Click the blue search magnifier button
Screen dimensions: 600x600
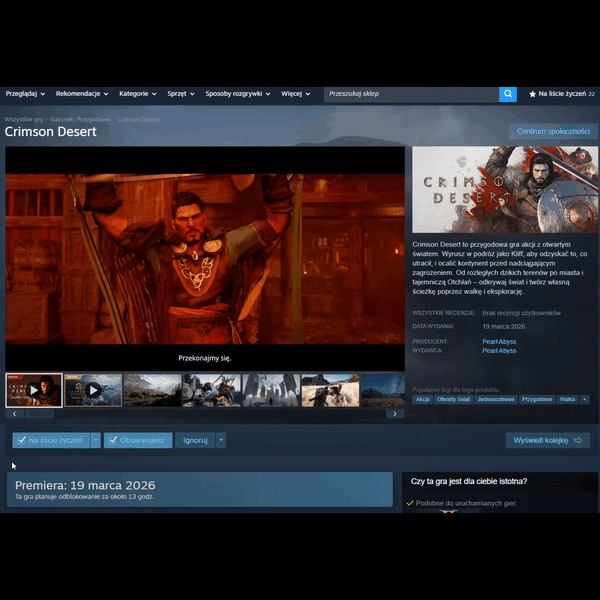click(507, 94)
